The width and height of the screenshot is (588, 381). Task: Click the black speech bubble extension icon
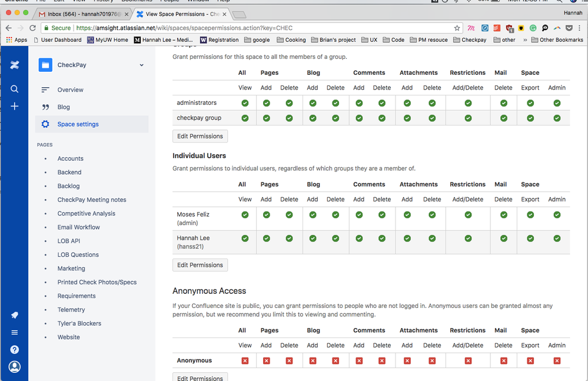click(x=545, y=28)
